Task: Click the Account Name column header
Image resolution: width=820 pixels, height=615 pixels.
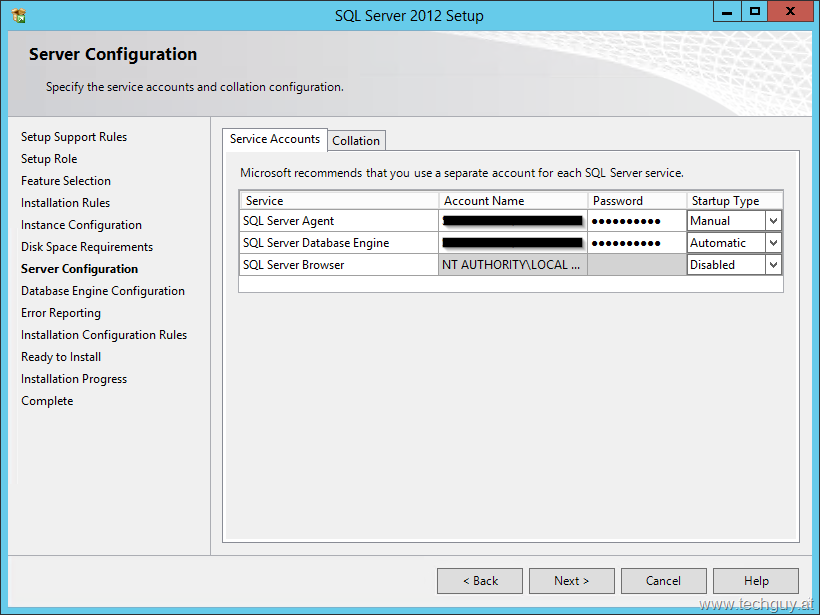Action: point(512,201)
